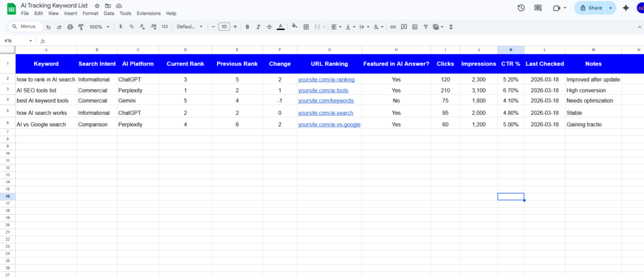The width and height of the screenshot is (644, 277).
Task: Open the zoom level 100% dropdown
Action: 99,27
